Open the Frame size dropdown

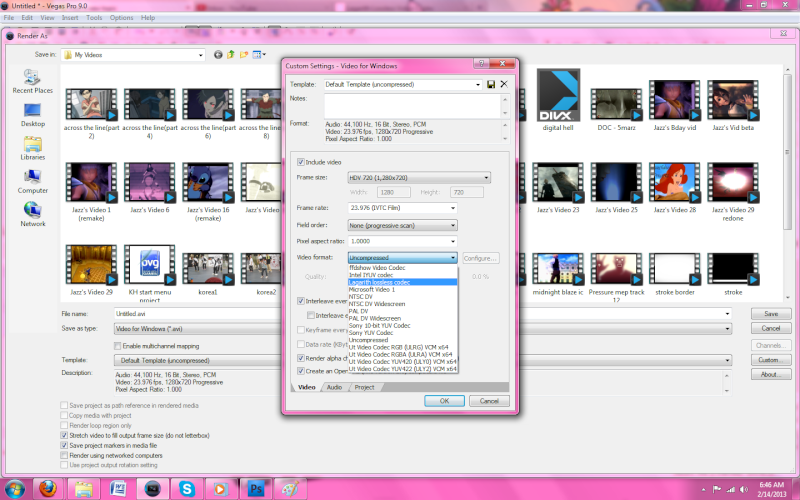[x=419, y=178]
